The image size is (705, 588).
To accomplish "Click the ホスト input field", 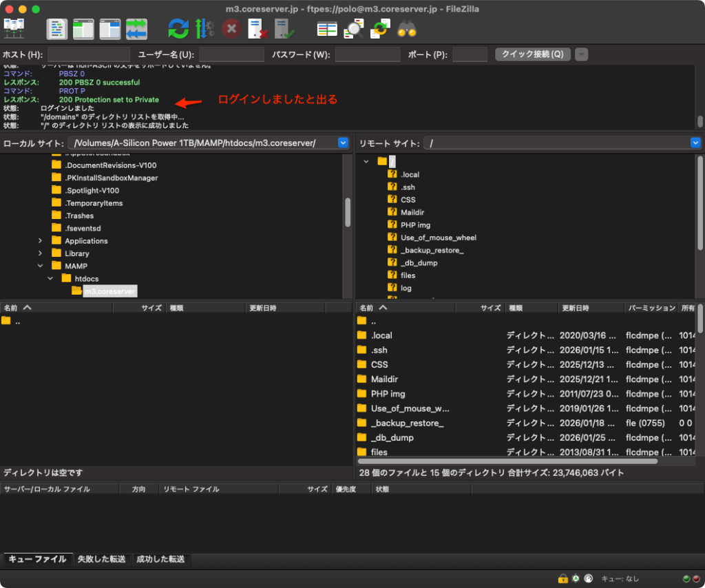I will [x=88, y=54].
